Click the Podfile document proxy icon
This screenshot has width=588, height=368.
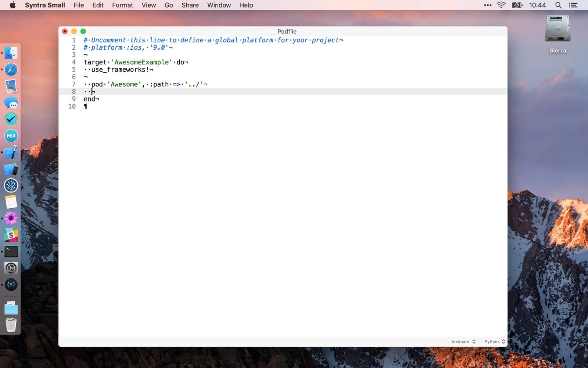272,32
